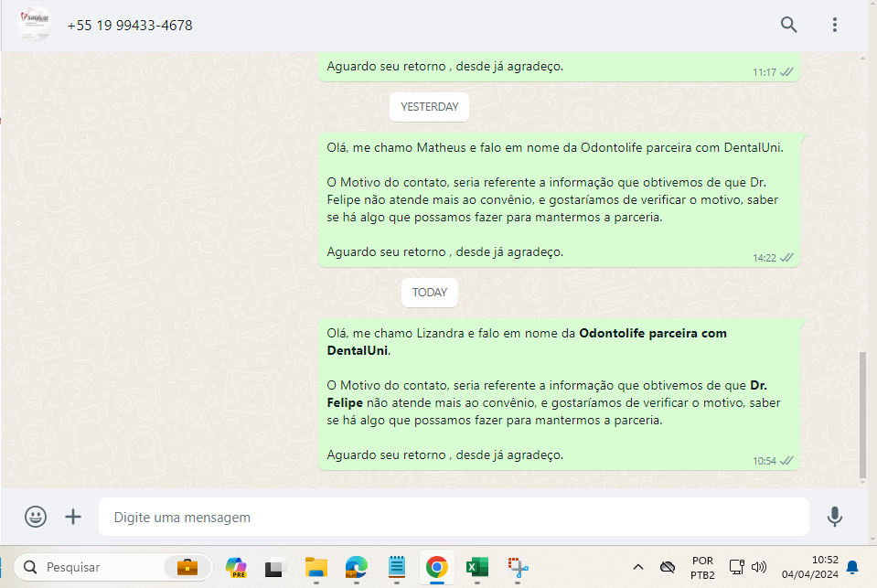
Task: Click the read ticks on the 14:22 message
Action: [x=786, y=257]
